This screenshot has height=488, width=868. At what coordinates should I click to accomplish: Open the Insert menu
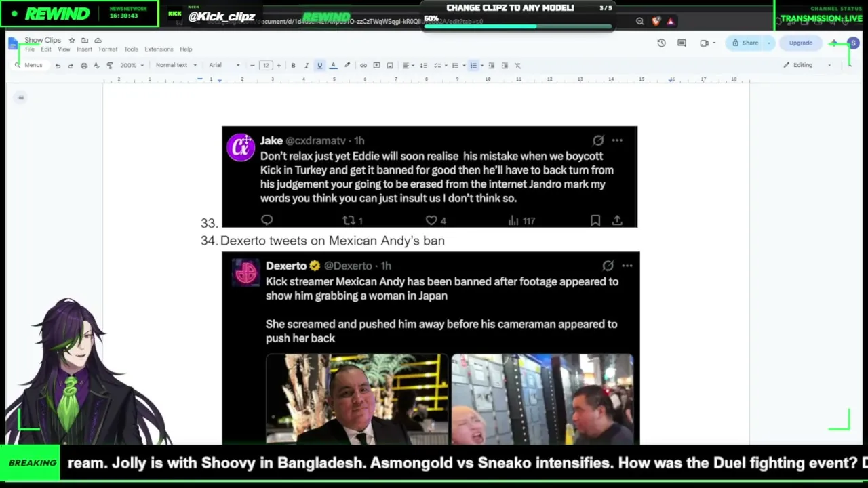point(85,49)
